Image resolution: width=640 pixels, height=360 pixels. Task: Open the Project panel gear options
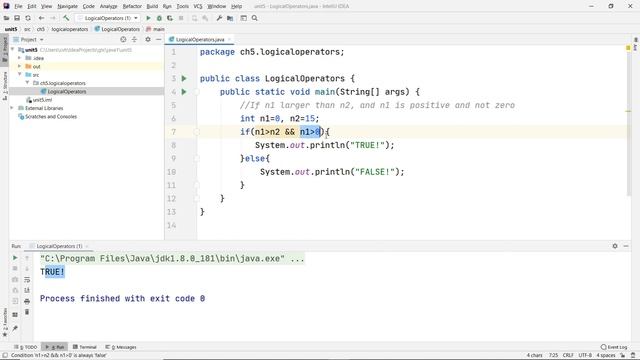[x=148, y=39]
